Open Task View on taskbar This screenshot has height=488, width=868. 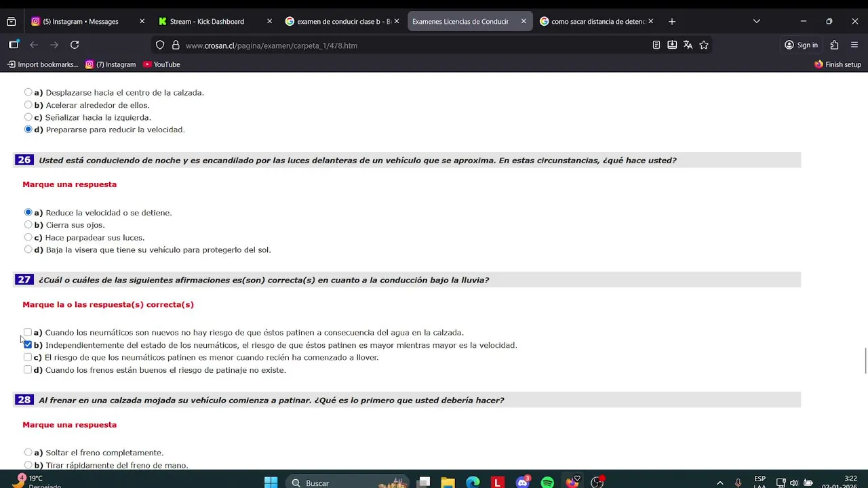tap(424, 483)
